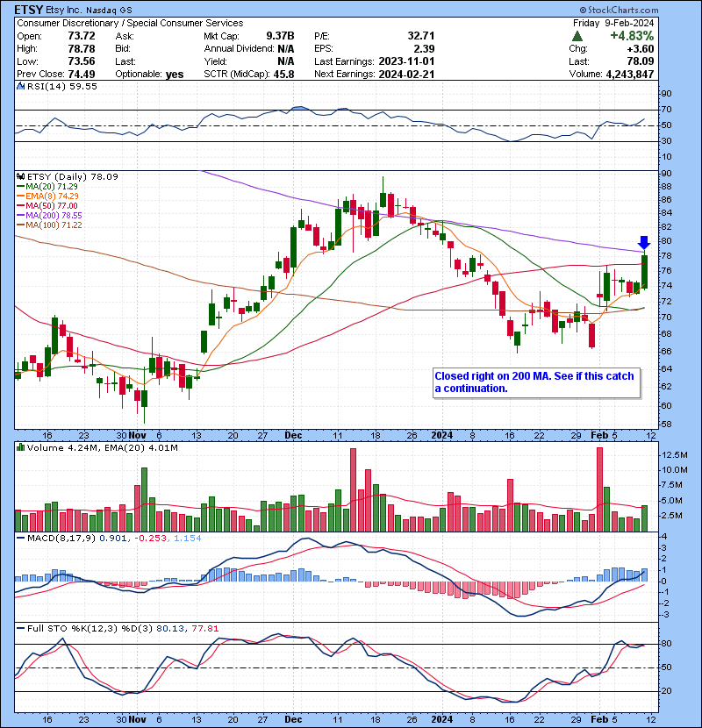702x728 pixels.
Task: Click the 'Closed right on 200 MA' annotation text
Action: [x=534, y=382]
